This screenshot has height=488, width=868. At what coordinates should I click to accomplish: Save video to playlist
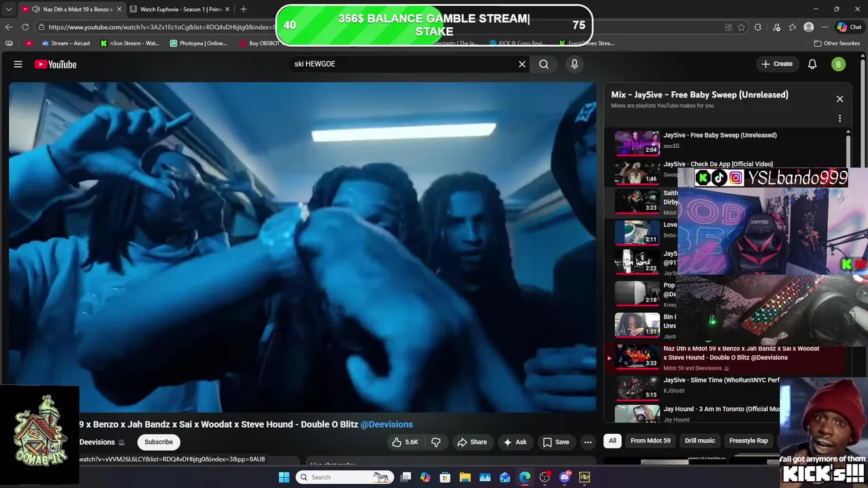tap(555, 442)
